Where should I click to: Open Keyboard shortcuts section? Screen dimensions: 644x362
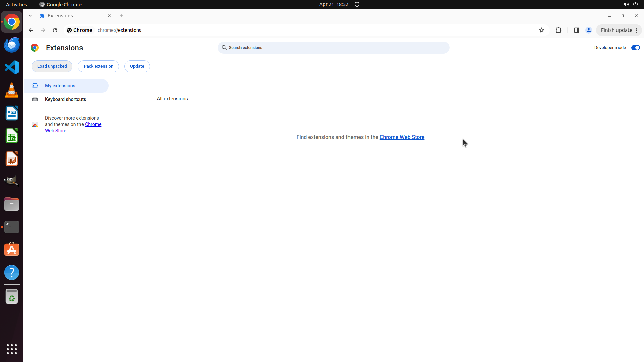[65, 99]
